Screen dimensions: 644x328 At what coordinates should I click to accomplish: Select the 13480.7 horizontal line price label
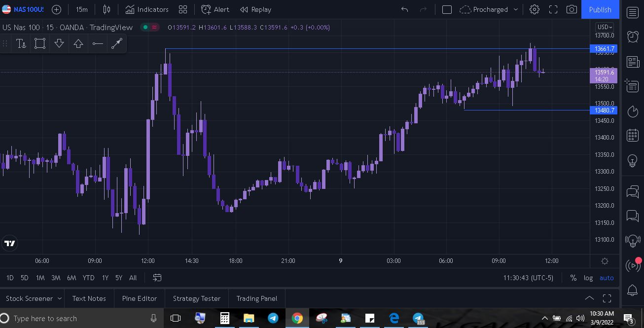tap(604, 110)
